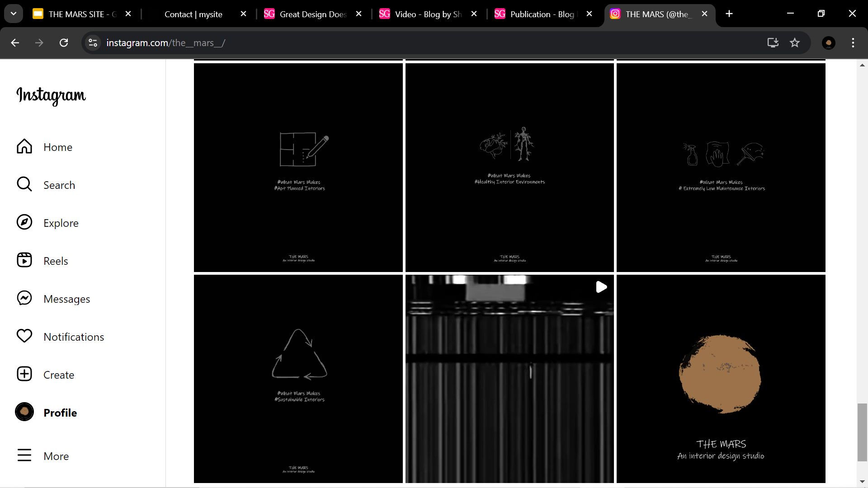868x488 pixels.
Task: Reload the page
Action: (64, 43)
